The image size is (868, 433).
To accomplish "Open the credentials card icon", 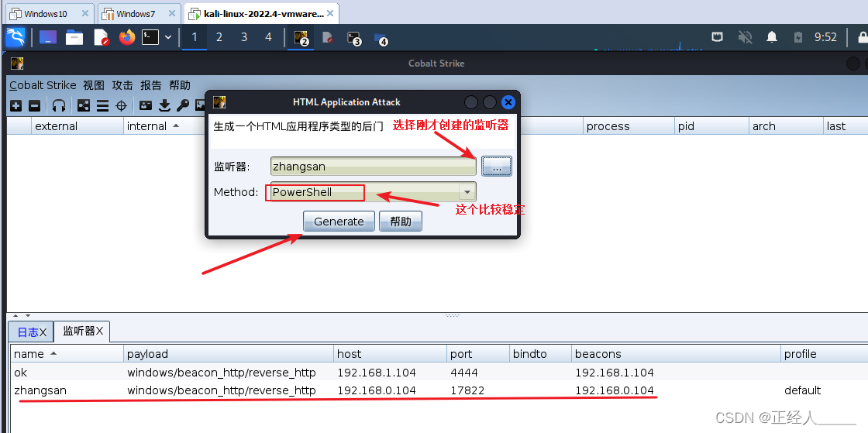I will (146, 105).
